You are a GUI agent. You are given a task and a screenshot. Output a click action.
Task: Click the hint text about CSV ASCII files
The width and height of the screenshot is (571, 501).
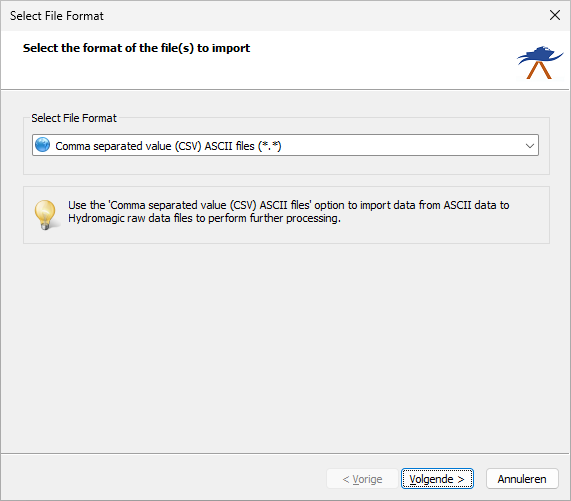[288, 212]
